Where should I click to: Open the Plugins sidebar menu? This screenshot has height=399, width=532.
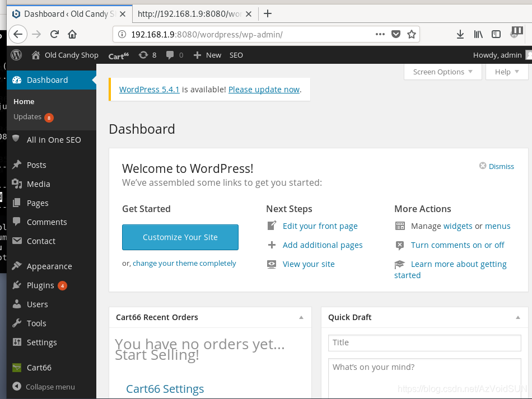pyautogui.click(x=51, y=285)
